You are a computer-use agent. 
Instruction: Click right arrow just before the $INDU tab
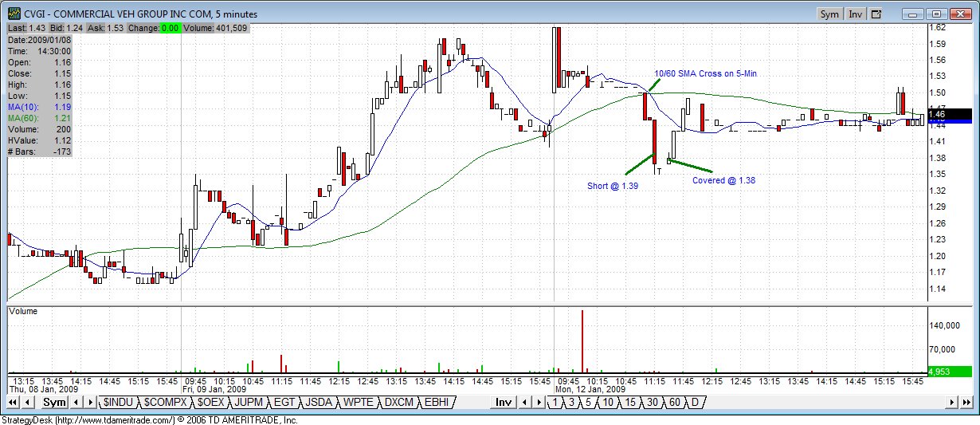90,402
